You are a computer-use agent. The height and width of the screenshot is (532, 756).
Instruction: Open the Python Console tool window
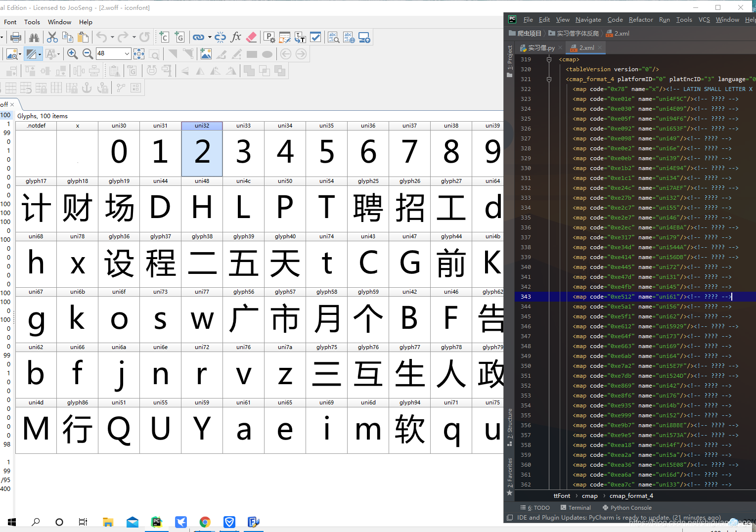pyautogui.click(x=627, y=508)
